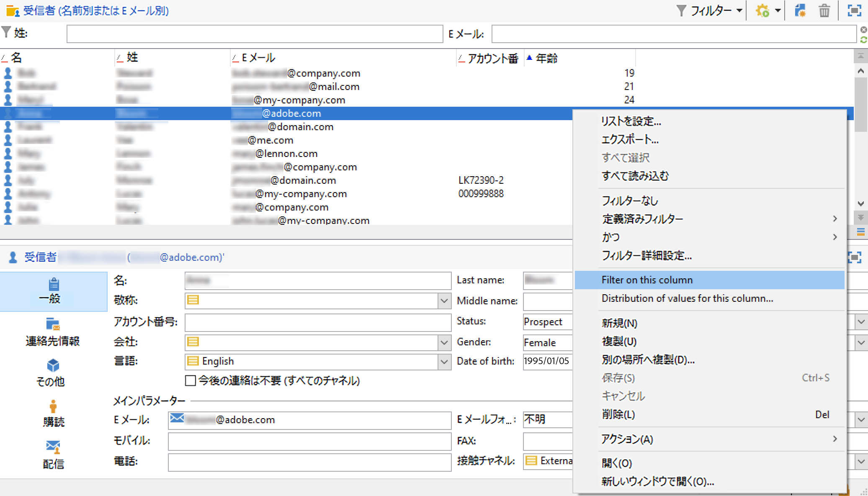868x496 pixels.
Task: Open the その他 cube icon section
Action: pos(53,365)
